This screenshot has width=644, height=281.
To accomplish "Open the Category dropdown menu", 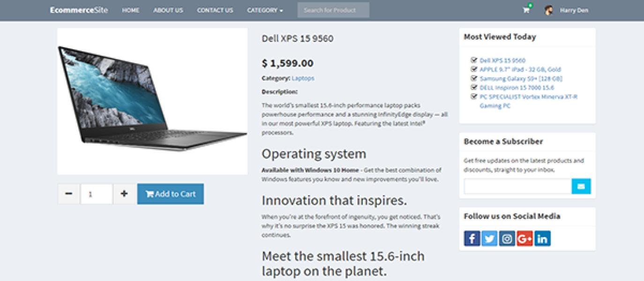I will pyautogui.click(x=265, y=9).
